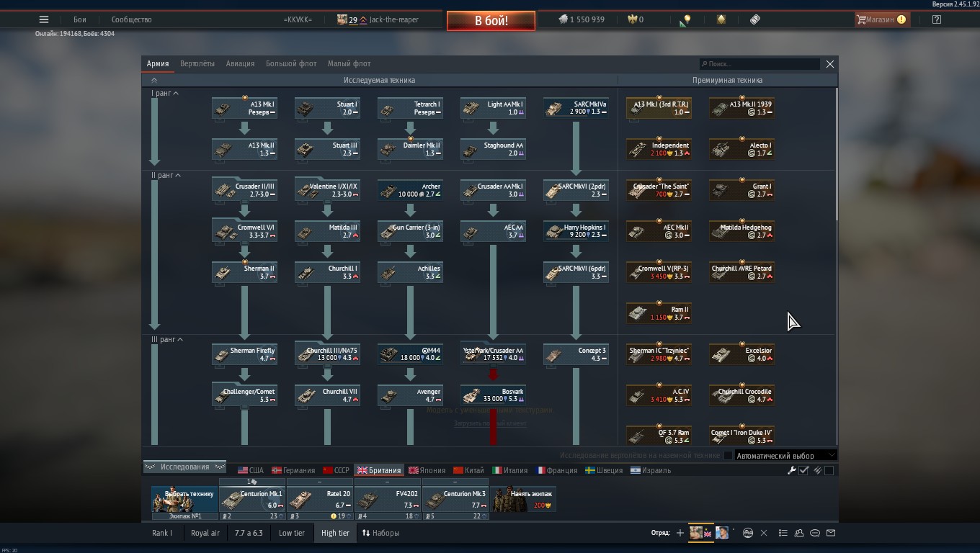Open the Бои menu
This screenshot has width=980, height=553.
coord(79,19)
